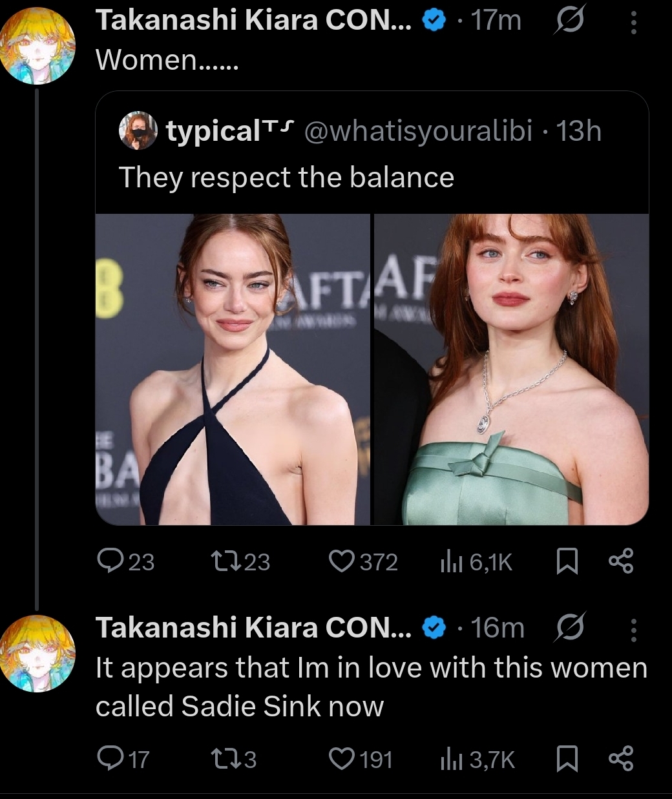Open the right photo with green satin dress

[x=511, y=369]
